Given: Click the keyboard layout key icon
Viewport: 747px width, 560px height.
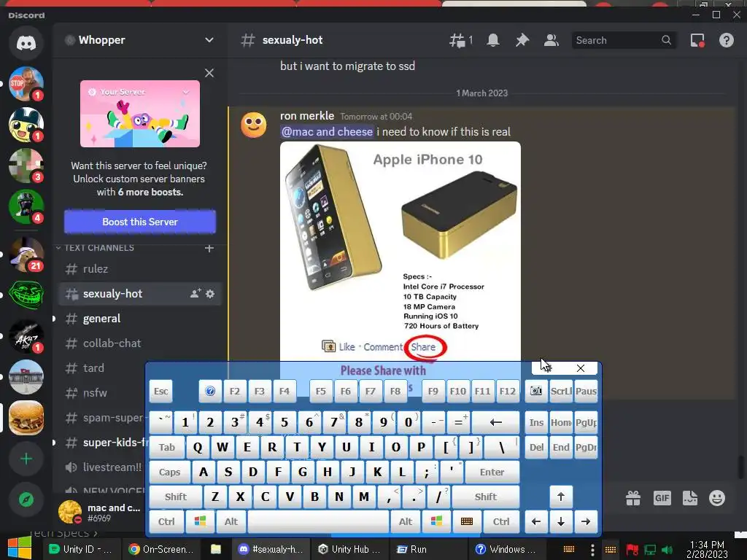Looking at the screenshot, I should [467, 521].
